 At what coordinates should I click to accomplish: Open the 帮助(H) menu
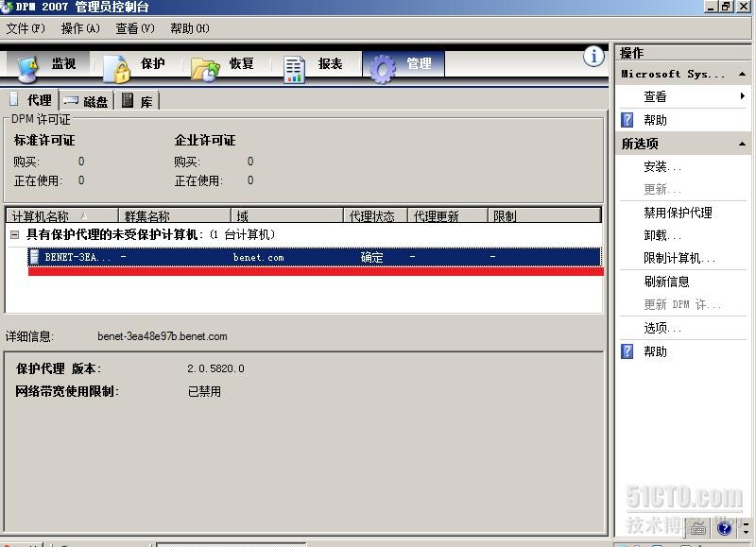coord(190,28)
